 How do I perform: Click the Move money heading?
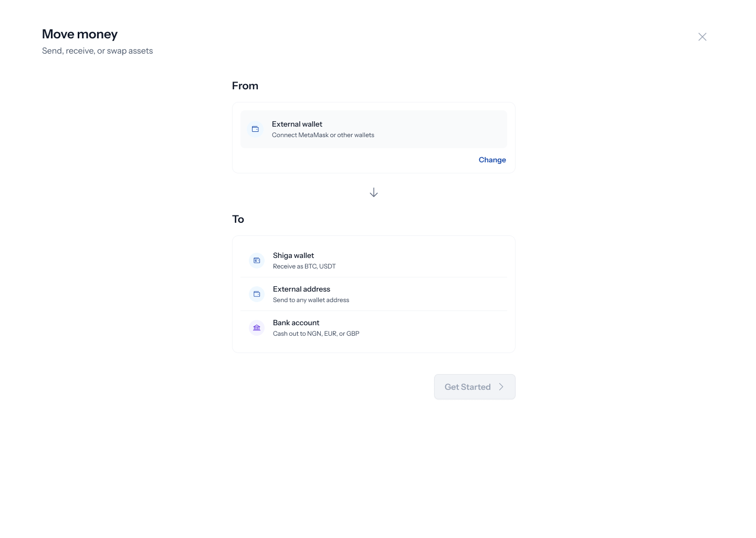(x=80, y=34)
